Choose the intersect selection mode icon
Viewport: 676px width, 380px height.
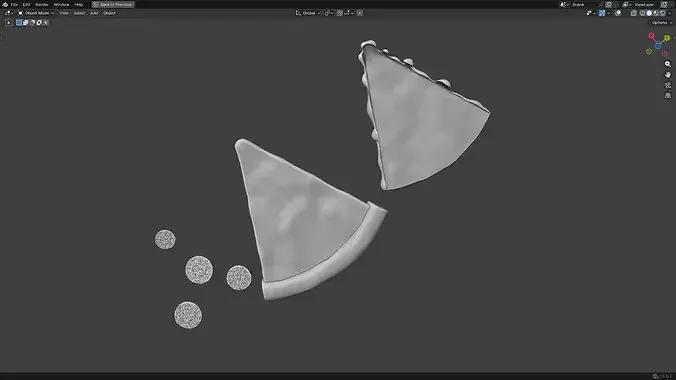[x=45, y=22]
